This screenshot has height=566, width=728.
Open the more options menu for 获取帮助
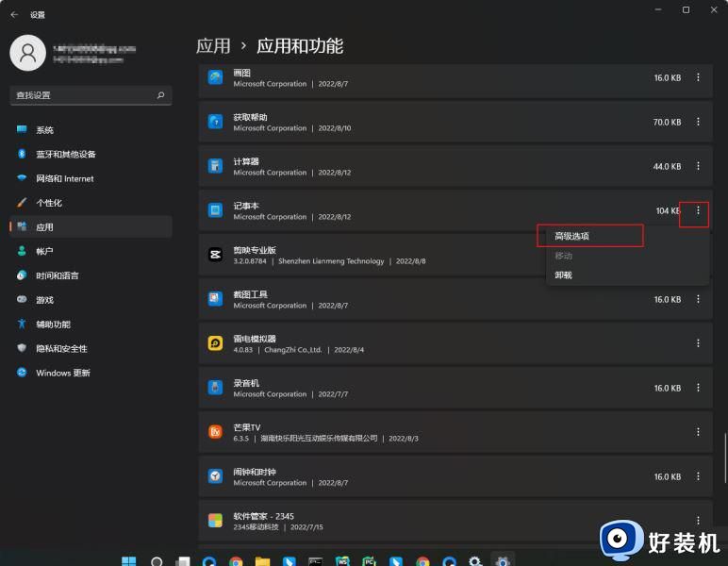[x=698, y=122]
